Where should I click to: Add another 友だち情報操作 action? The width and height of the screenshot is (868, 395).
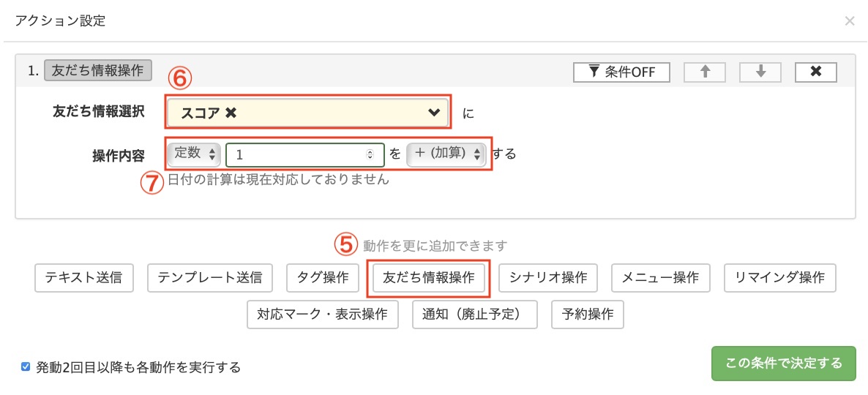[x=428, y=278]
